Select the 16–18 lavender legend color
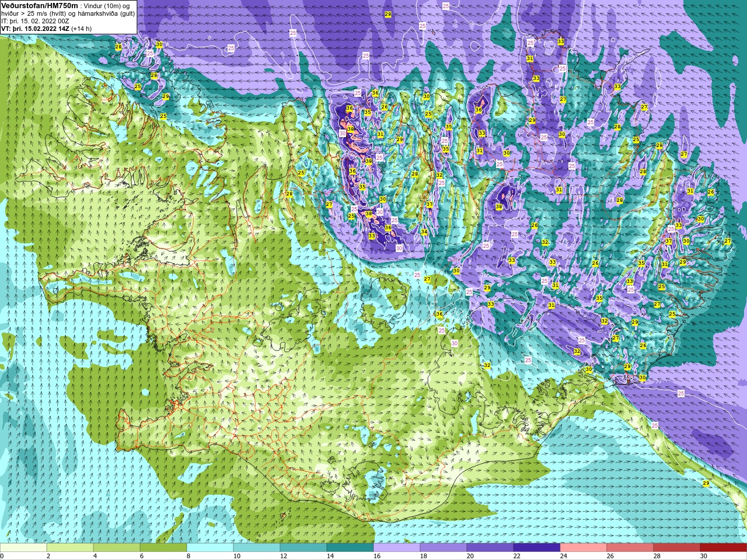This screenshot has width=747, height=560. click(397, 548)
